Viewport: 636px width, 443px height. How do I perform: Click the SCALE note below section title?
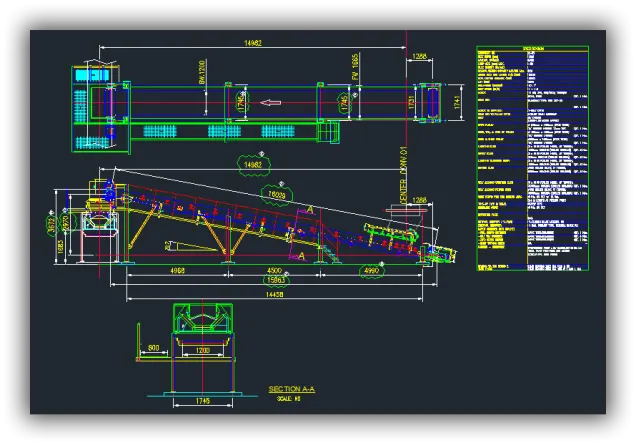pyautogui.click(x=289, y=398)
